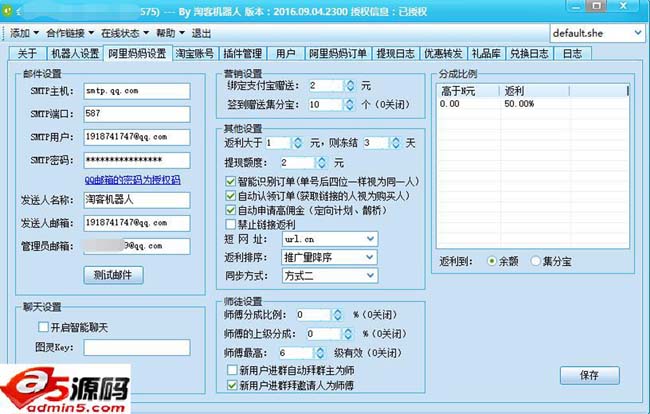Adjust the 则冻结 days spinner
Image resolution: width=650 pixels, height=414 pixels.
tap(396, 143)
